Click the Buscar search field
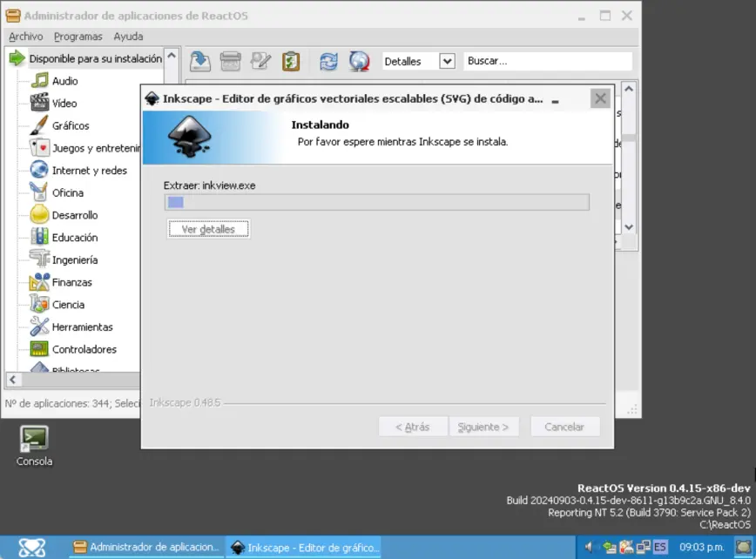Screen dimensions: 756x559 tap(548, 61)
